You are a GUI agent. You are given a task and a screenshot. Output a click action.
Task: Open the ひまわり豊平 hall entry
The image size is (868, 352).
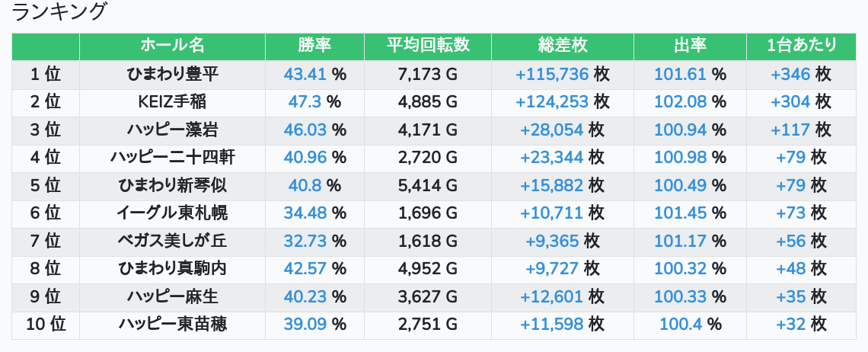[x=172, y=74]
